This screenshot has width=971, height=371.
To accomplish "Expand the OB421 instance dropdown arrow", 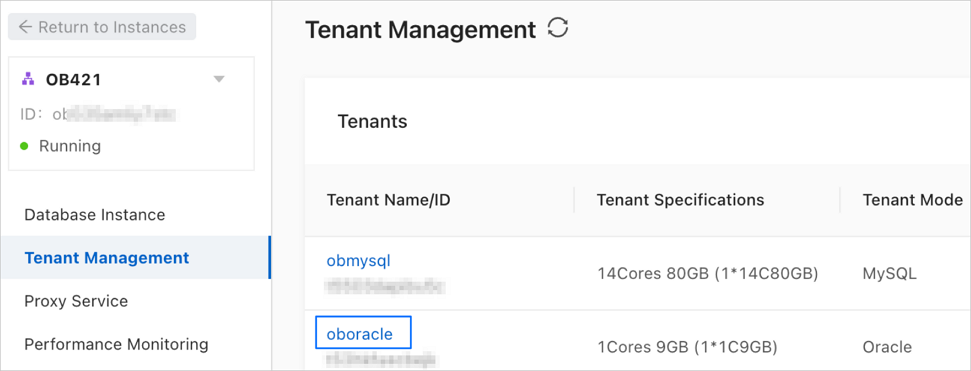I will pos(219,79).
